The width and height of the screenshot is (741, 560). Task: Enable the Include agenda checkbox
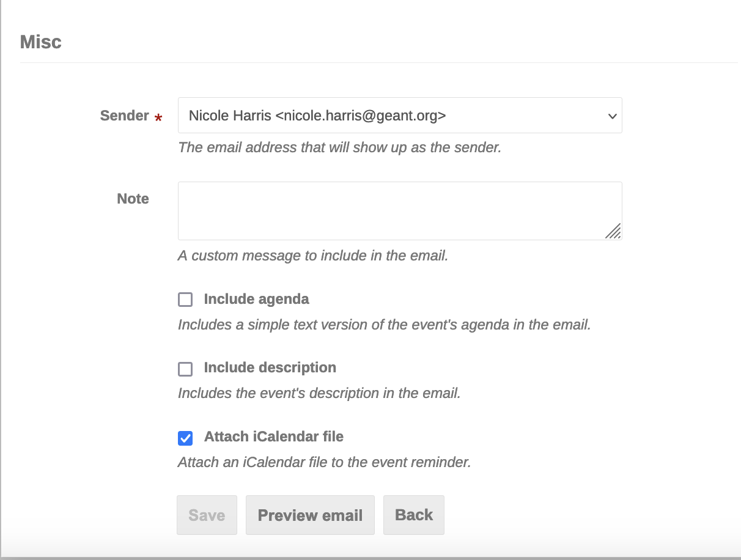(x=185, y=300)
